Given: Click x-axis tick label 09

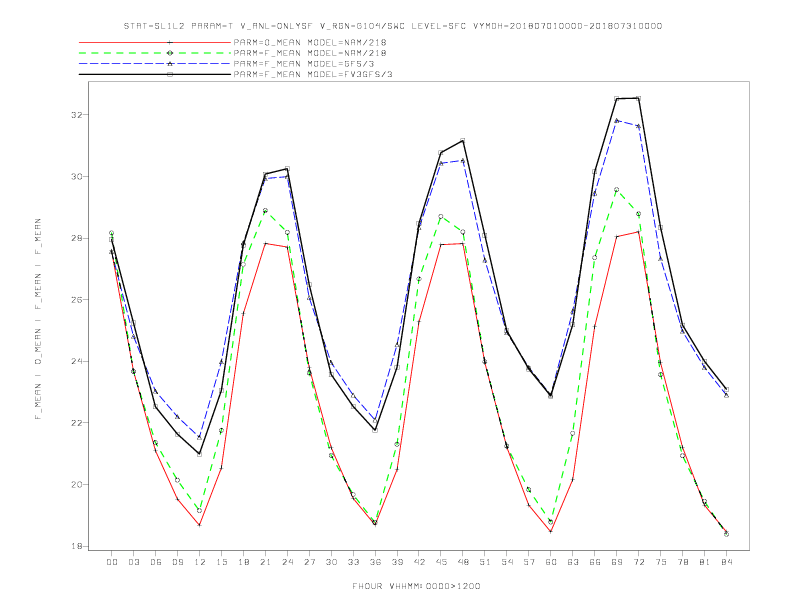Looking at the screenshot, I should [177, 562].
